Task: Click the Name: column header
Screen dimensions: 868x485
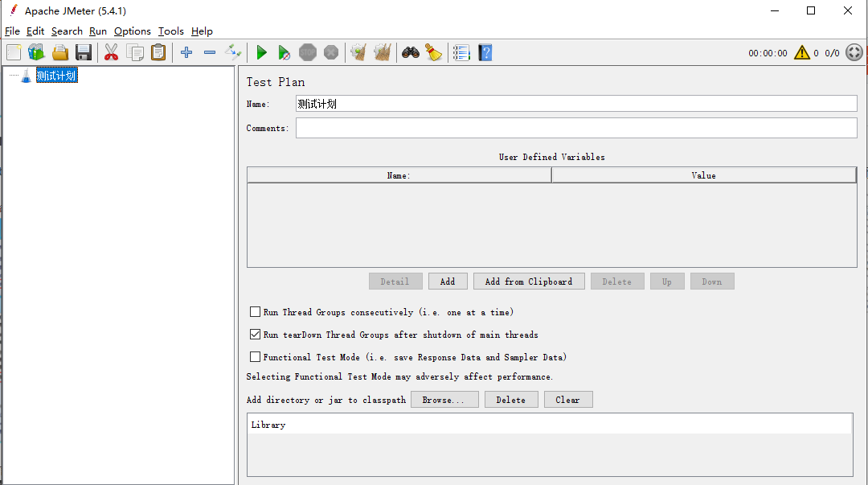Action: point(399,175)
